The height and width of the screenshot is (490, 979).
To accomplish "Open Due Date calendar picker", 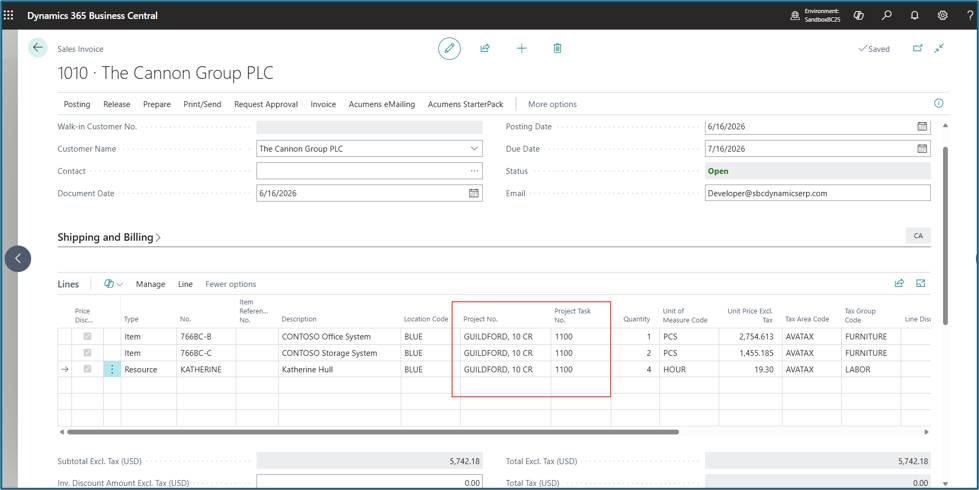I will [922, 149].
